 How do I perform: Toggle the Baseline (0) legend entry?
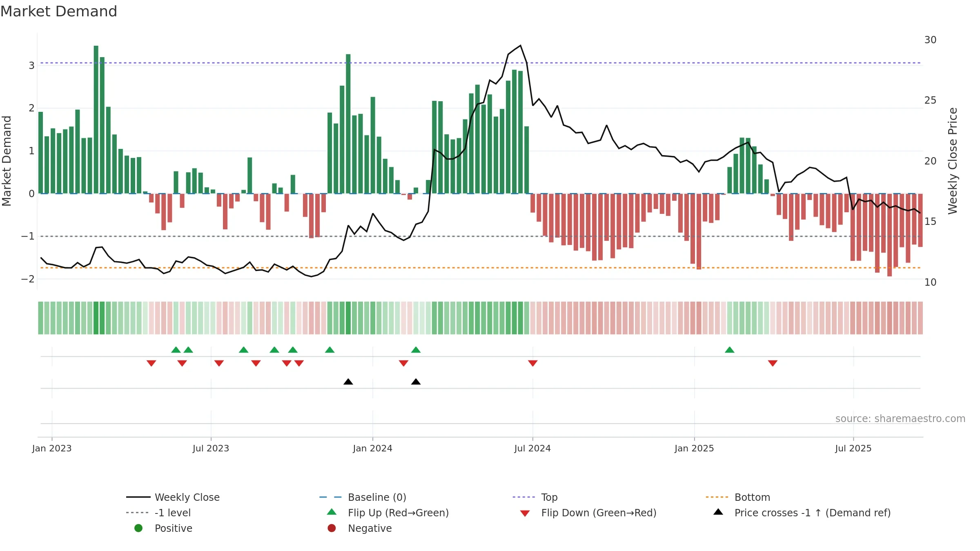click(x=363, y=497)
